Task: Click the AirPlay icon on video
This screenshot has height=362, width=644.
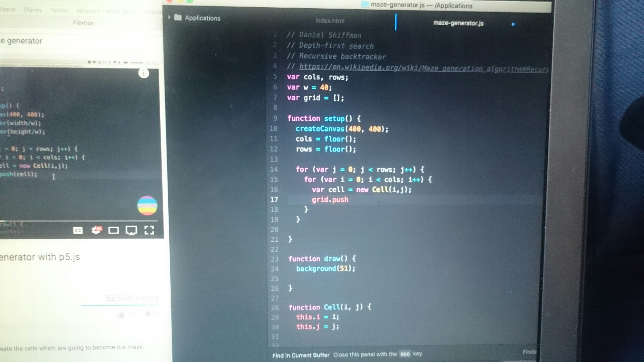Action: (x=131, y=230)
